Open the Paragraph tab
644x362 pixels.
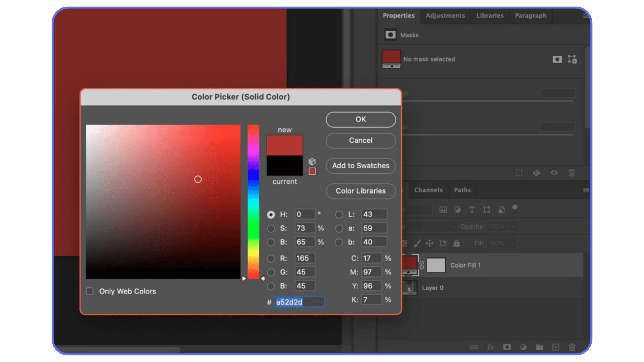coord(531,15)
